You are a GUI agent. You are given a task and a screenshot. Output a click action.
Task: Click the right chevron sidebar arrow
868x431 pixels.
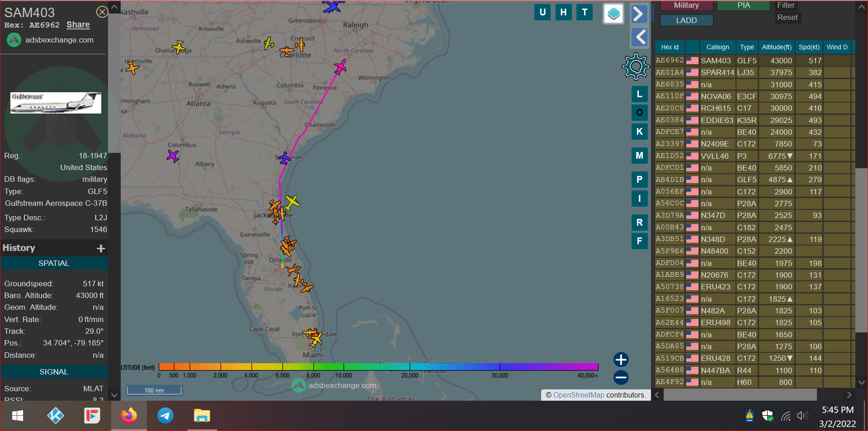(x=639, y=14)
